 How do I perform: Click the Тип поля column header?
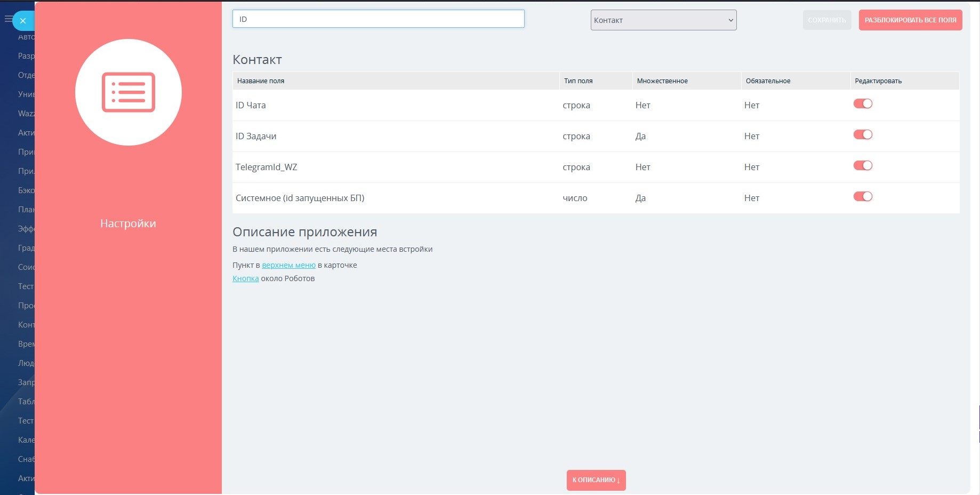[578, 81]
